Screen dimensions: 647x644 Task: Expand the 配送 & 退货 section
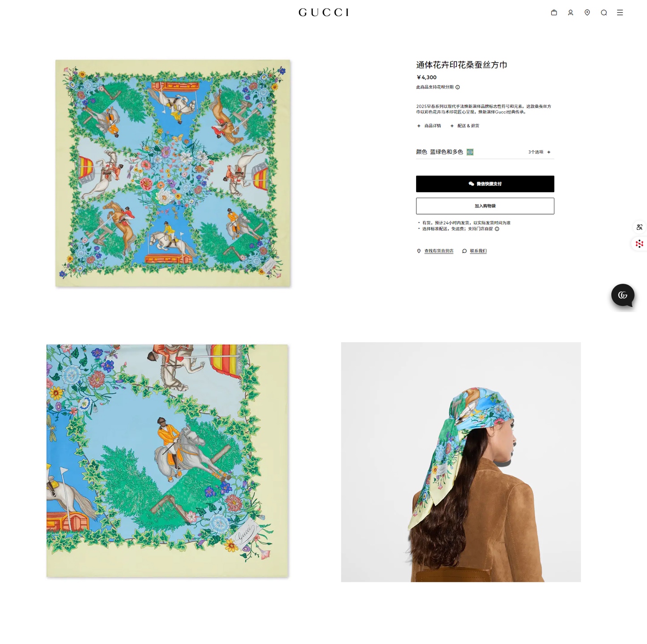coord(465,126)
